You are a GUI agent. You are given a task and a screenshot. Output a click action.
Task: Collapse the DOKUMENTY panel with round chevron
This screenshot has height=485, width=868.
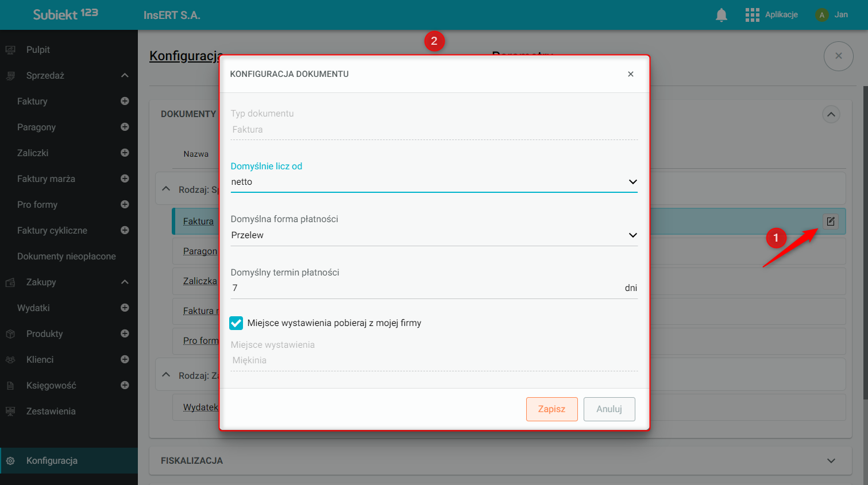point(831,114)
